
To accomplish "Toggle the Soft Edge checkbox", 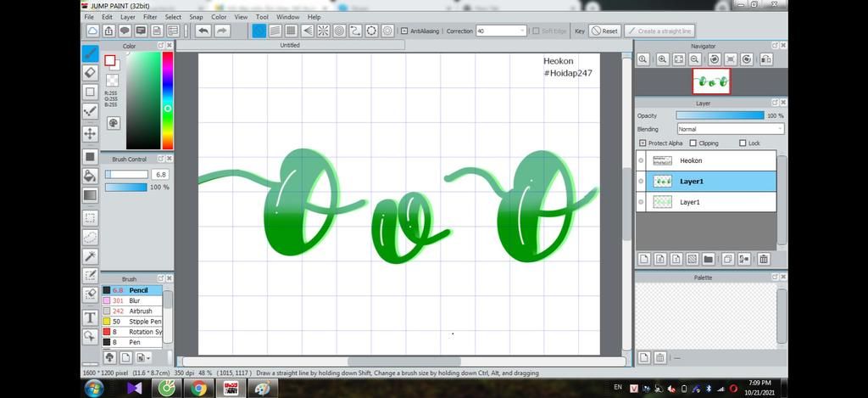I will pyautogui.click(x=536, y=31).
